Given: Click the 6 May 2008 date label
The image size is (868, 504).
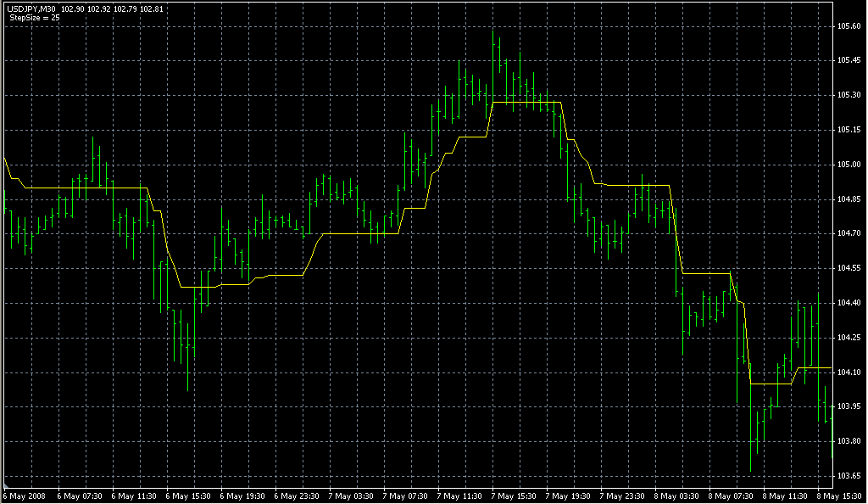Looking at the screenshot, I should 25,496.
